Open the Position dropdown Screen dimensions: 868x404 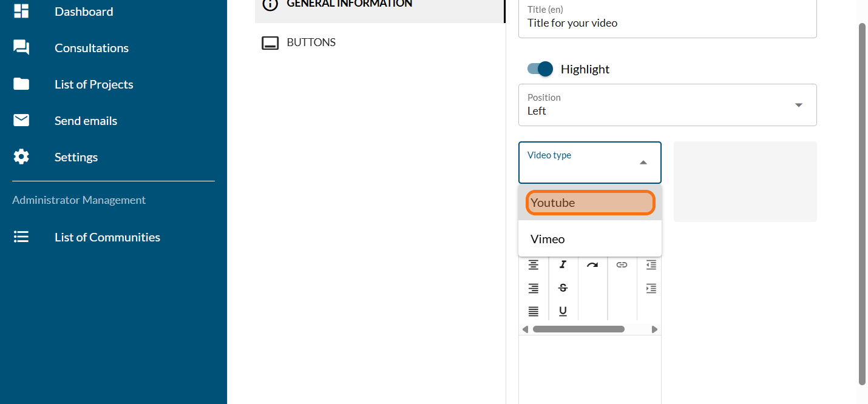[x=667, y=105]
